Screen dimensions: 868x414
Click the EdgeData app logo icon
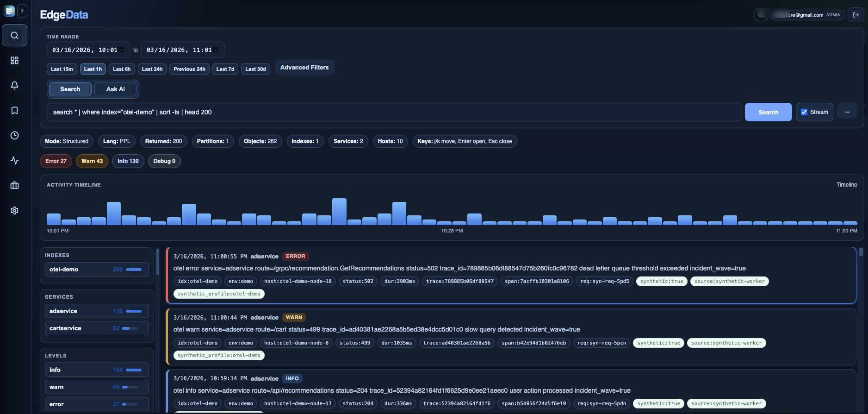[x=9, y=11]
